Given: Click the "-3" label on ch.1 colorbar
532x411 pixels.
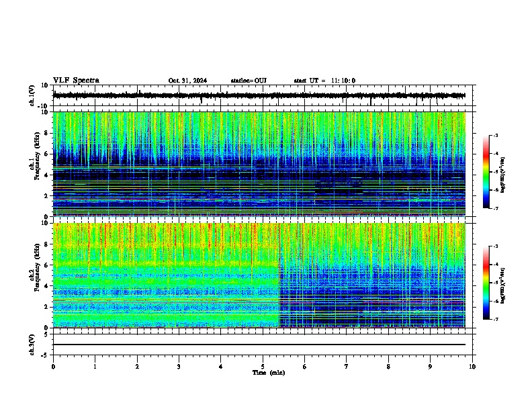Looking at the screenshot, I should click(x=495, y=135).
